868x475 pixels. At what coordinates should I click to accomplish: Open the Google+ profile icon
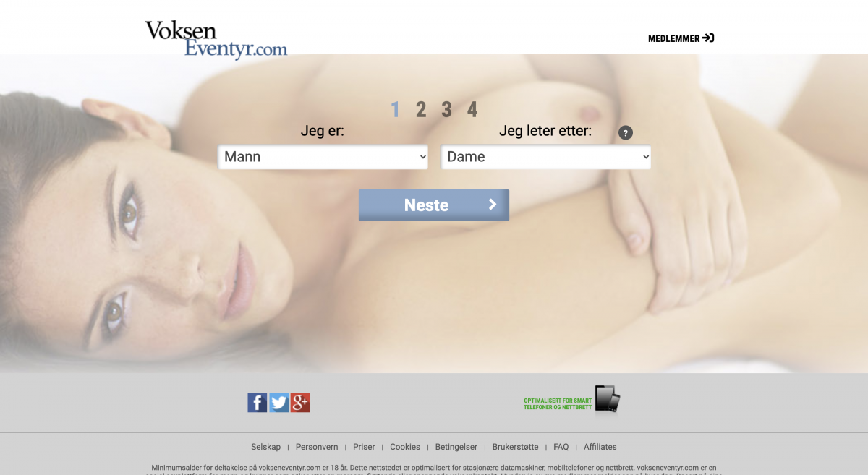pyautogui.click(x=299, y=402)
